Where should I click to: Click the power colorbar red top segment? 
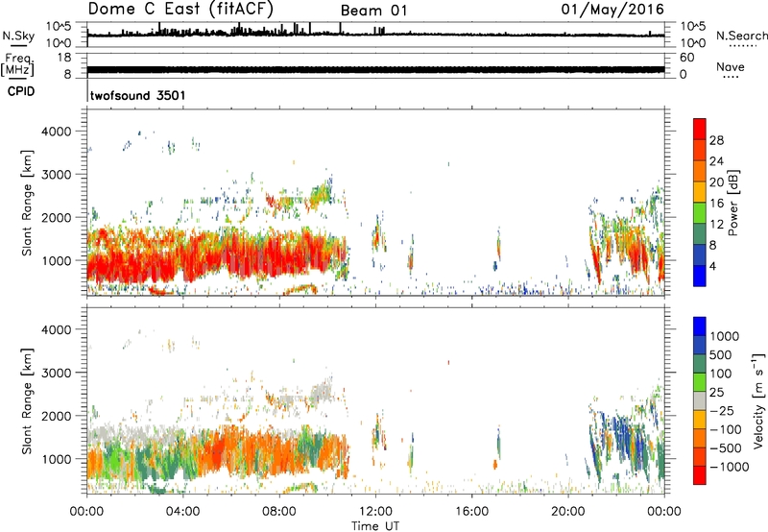tap(700, 129)
